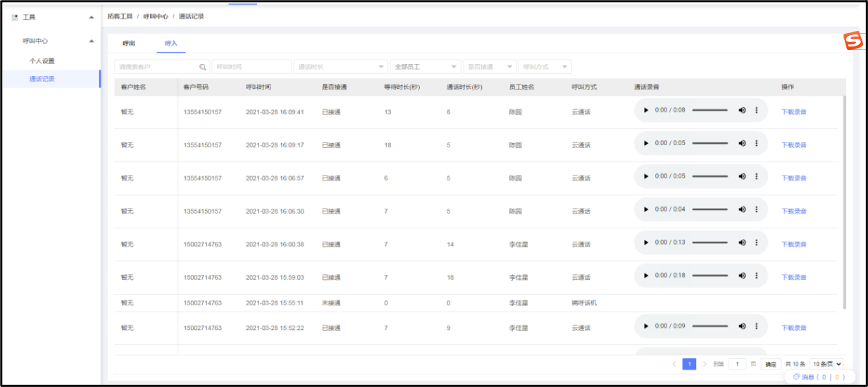Click 未接通 status in 15:55:11 row
The height and width of the screenshot is (387, 868).
pyautogui.click(x=331, y=303)
